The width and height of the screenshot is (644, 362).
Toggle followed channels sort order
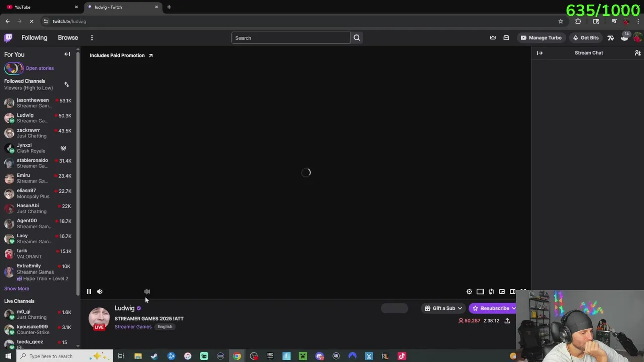pyautogui.click(x=67, y=84)
